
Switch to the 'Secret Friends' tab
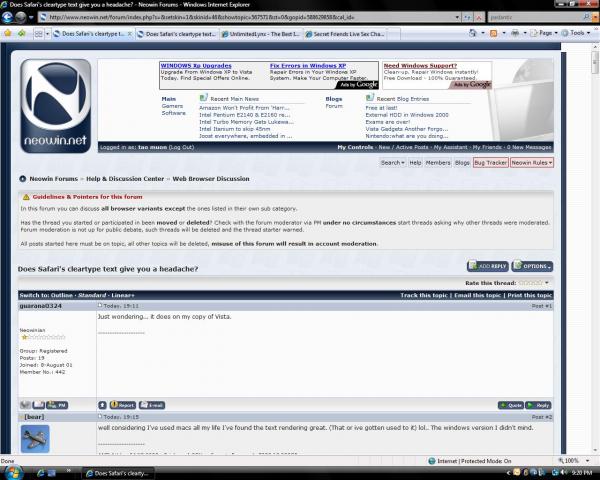click(345, 34)
